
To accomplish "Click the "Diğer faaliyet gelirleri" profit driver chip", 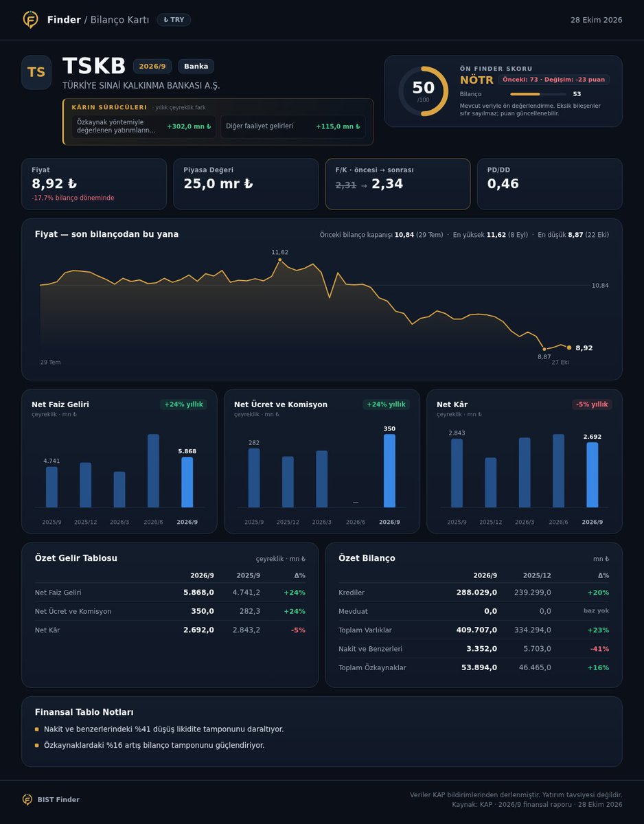I will coord(292,126).
